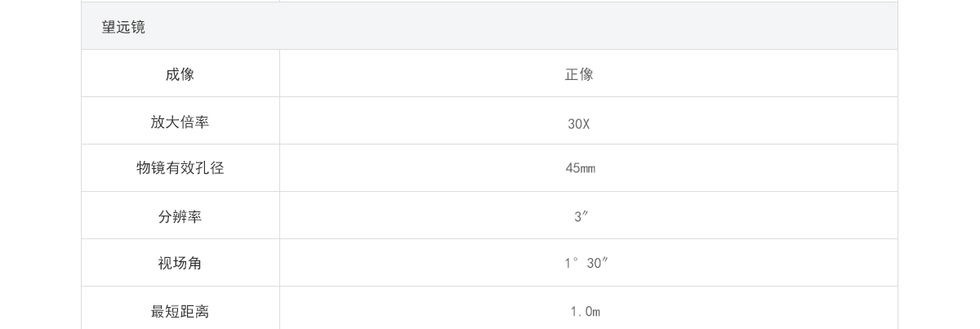Click the 视场角 table row
Screen dimensions: 980x329
[489, 263]
